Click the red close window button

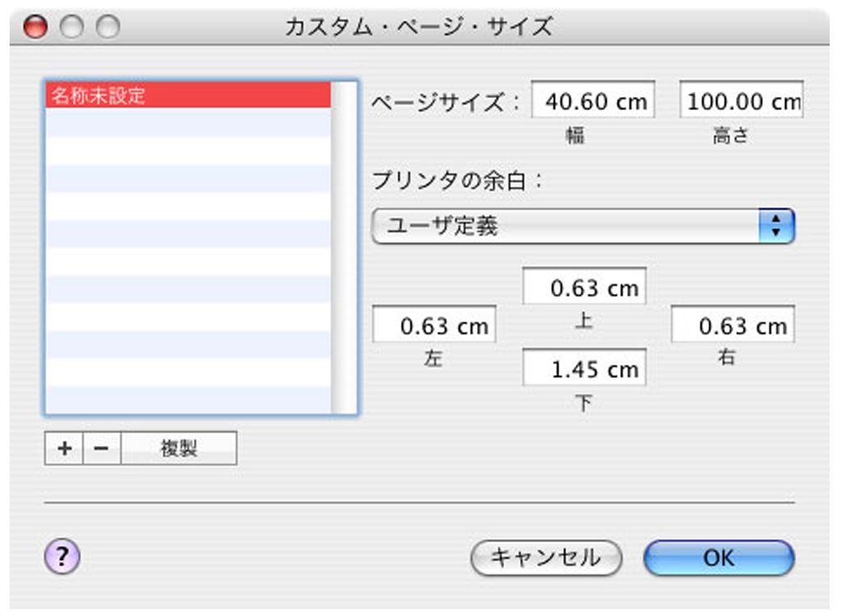[35, 27]
